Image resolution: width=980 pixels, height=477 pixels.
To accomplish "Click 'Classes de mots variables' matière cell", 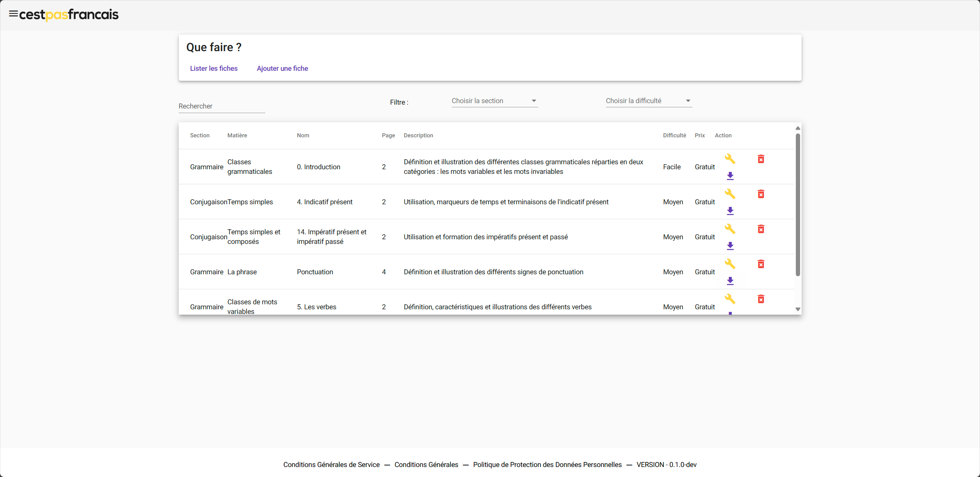I will (252, 307).
